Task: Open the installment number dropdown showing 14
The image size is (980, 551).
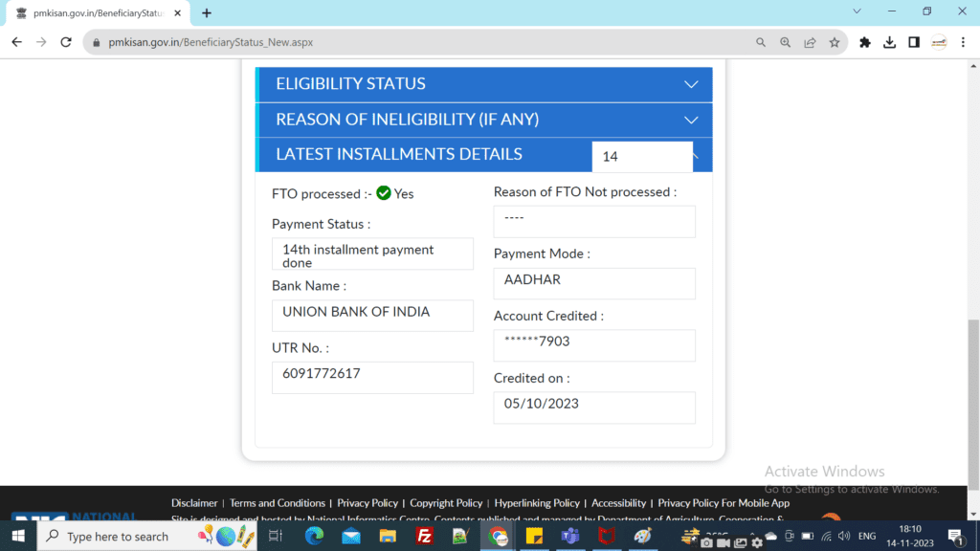Action: pyautogui.click(x=642, y=157)
